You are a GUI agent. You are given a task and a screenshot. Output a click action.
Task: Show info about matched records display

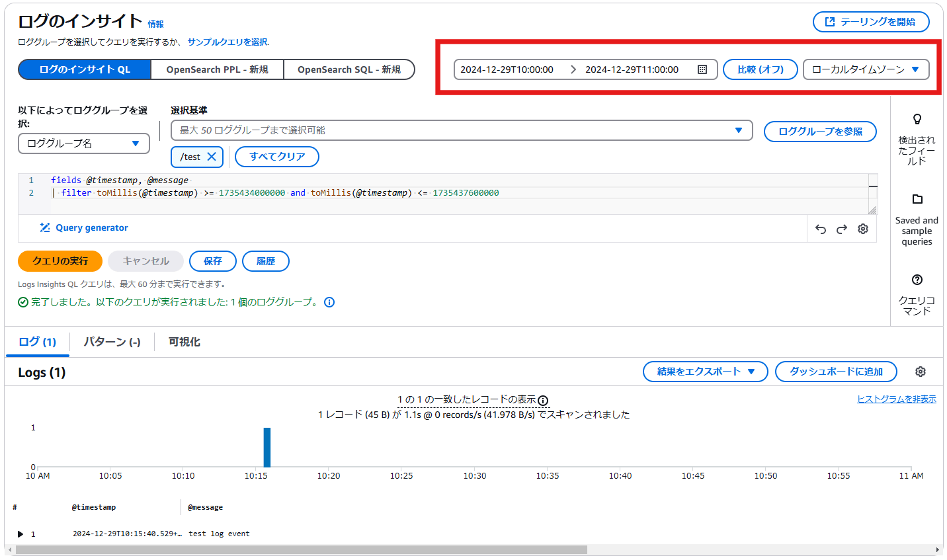point(543,401)
